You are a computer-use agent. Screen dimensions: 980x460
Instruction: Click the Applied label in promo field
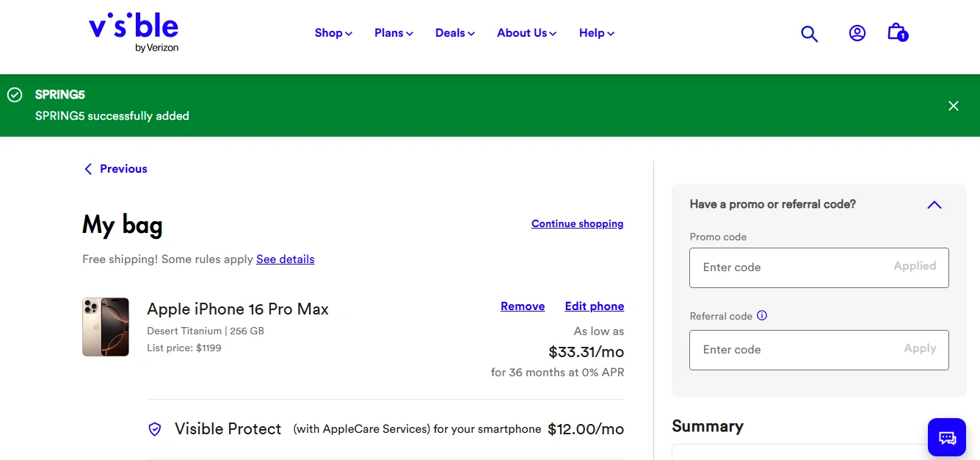(x=915, y=266)
